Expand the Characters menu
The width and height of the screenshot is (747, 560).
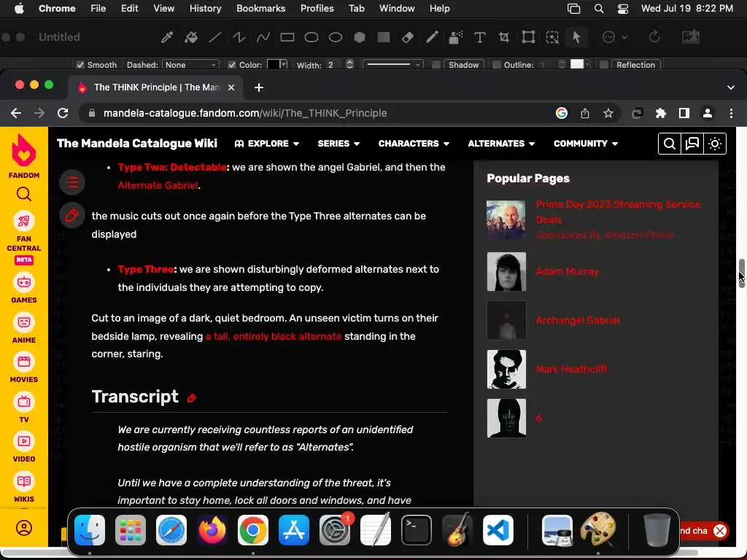point(414,144)
